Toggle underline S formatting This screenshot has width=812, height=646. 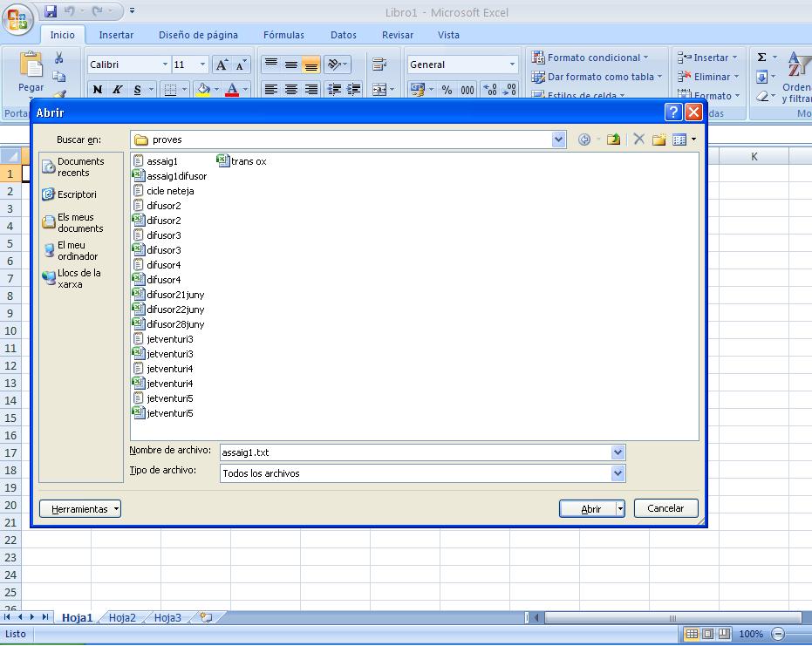click(x=137, y=90)
